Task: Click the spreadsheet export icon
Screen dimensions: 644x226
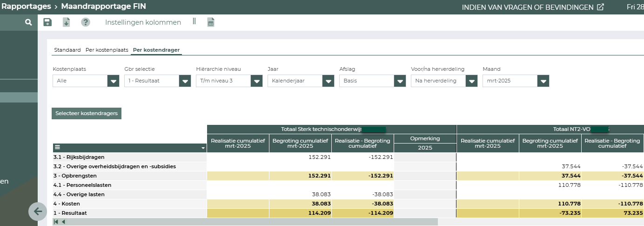Action: 211,22
